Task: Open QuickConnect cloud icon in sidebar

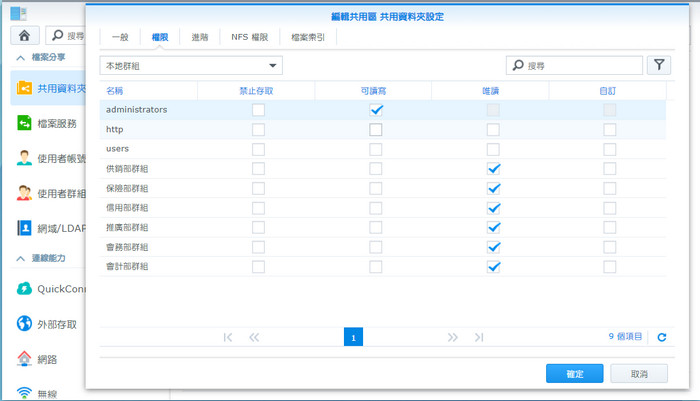Action: click(x=24, y=289)
